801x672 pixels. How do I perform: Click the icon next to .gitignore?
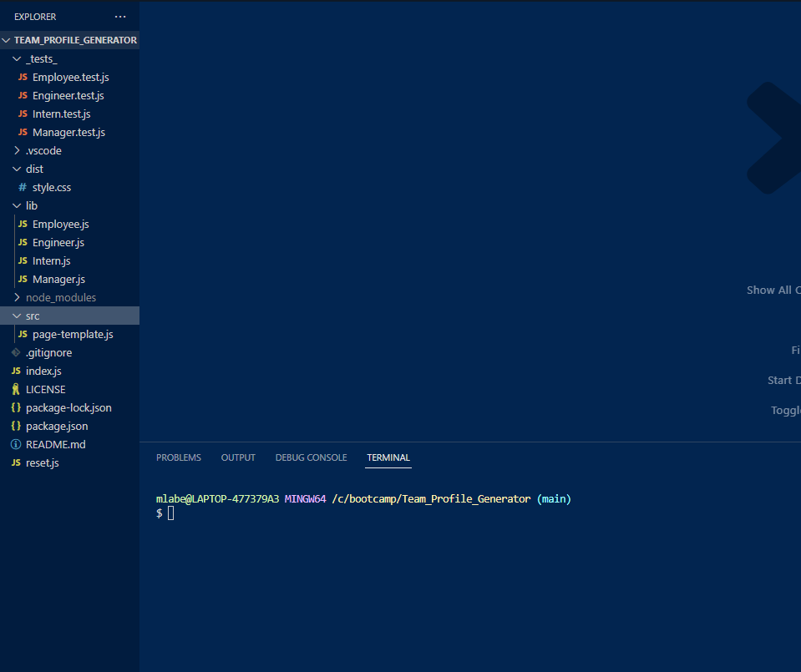click(15, 352)
